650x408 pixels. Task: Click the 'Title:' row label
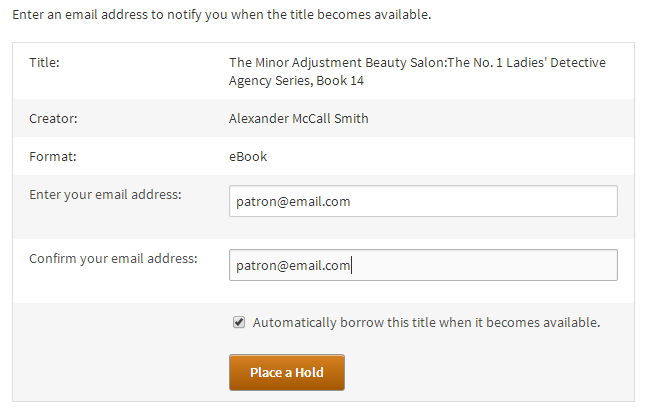[44, 63]
